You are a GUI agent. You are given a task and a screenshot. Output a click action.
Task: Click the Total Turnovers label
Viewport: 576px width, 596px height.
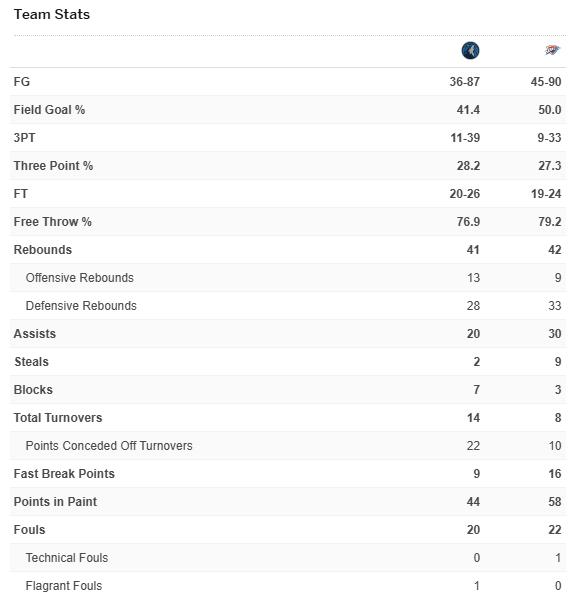pos(58,418)
